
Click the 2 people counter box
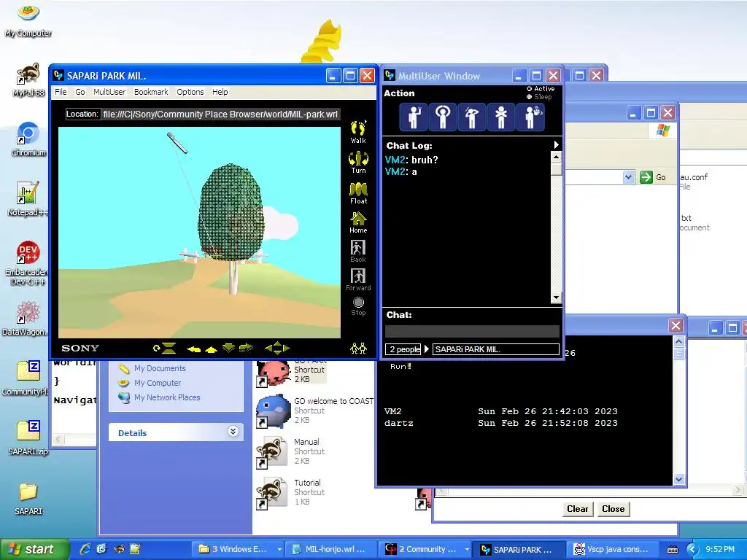[x=403, y=349]
